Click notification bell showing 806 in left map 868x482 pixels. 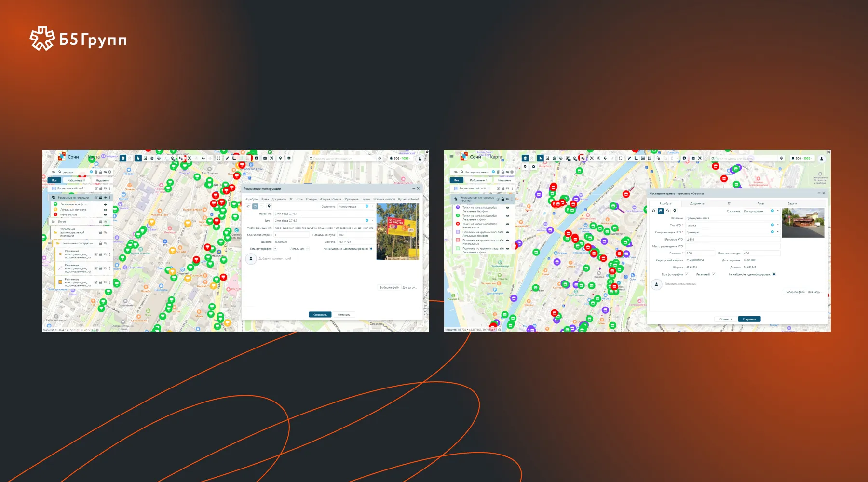click(x=392, y=158)
